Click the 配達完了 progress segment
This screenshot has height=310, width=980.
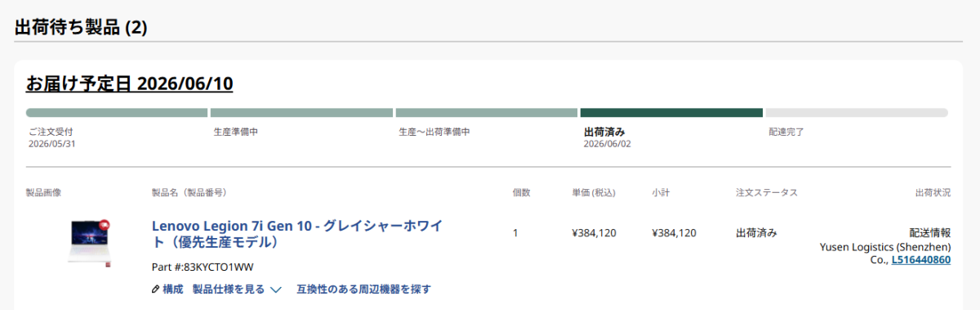[x=857, y=113]
